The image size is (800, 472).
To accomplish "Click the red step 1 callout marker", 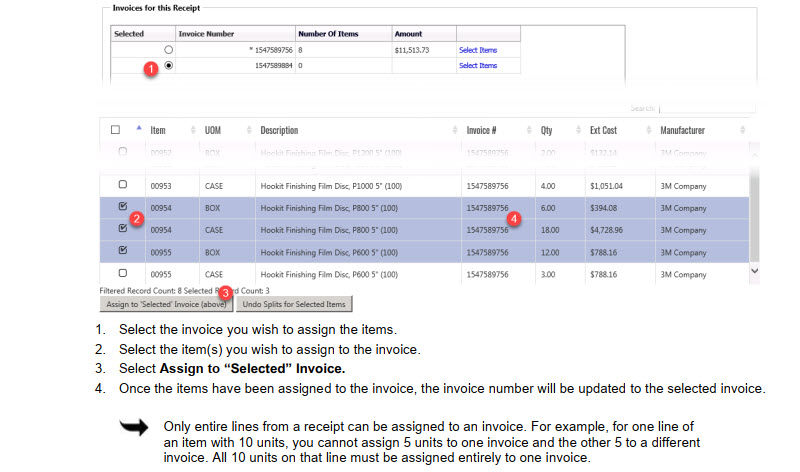I will coord(150,69).
